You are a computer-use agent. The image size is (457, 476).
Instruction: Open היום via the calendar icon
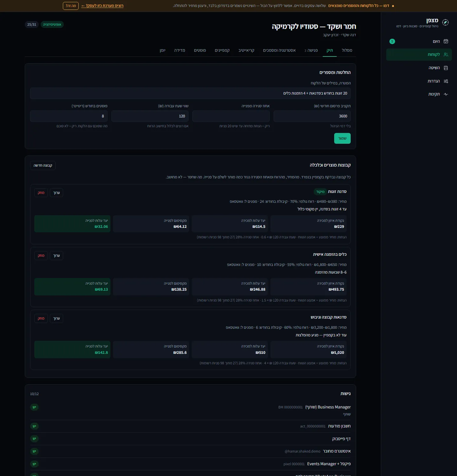pos(446,41)
